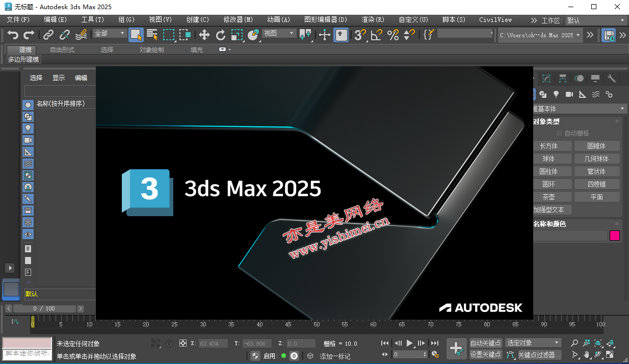The image size is (629, 364).
Task: Switch to 对象绘制 ribbon tab
Action: click(152, 49)
